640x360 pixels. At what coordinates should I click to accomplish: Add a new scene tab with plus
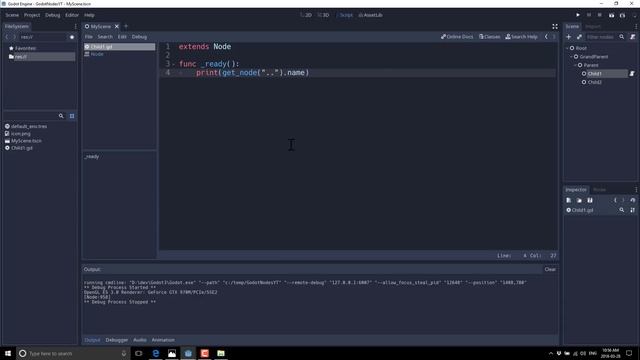(x=126, y=27)
